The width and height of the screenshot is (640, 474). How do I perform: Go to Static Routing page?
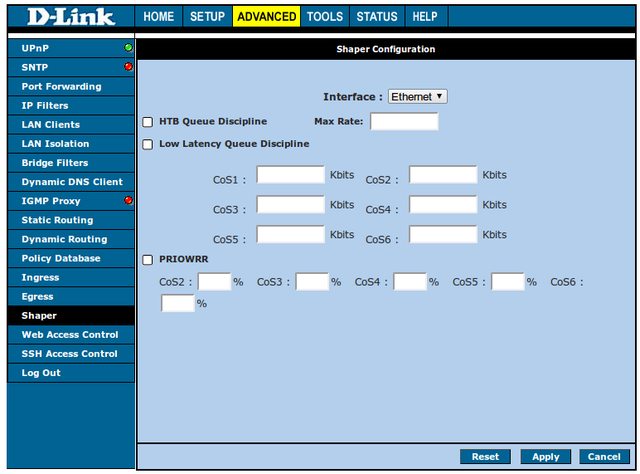(71, 220)
